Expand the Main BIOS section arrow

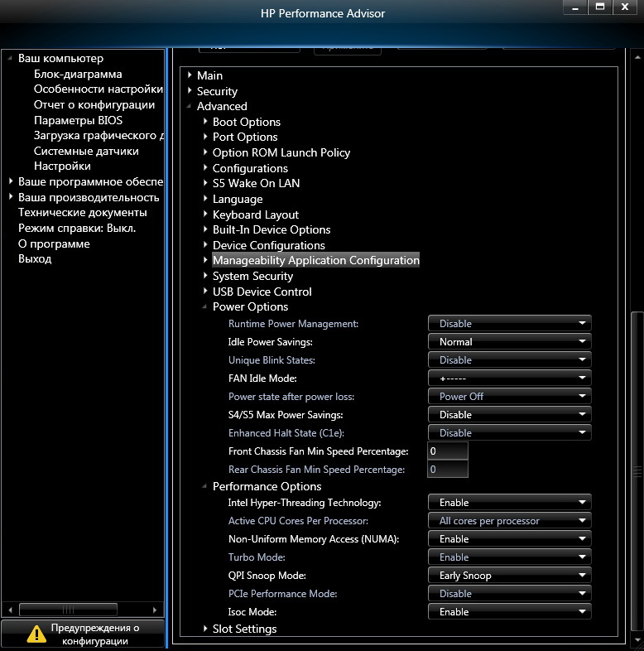(x=190, y=75)
